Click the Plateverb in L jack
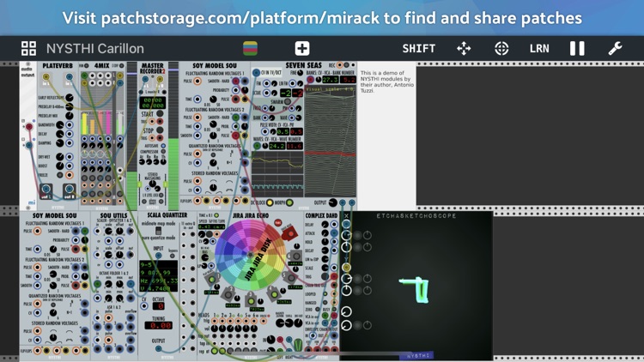Viewport: 644px width, 362px height. click(46, 76)
